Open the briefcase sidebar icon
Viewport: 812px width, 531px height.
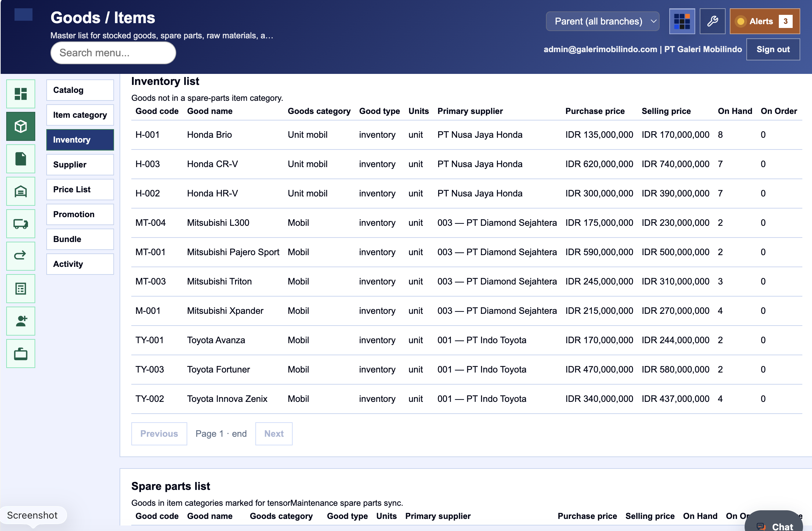pyautogui.click(x=21, y=354)
